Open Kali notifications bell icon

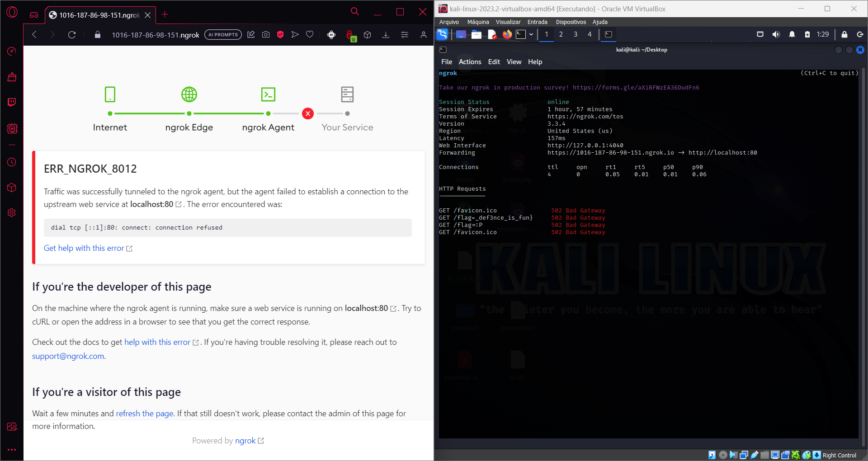click(792, 34)
